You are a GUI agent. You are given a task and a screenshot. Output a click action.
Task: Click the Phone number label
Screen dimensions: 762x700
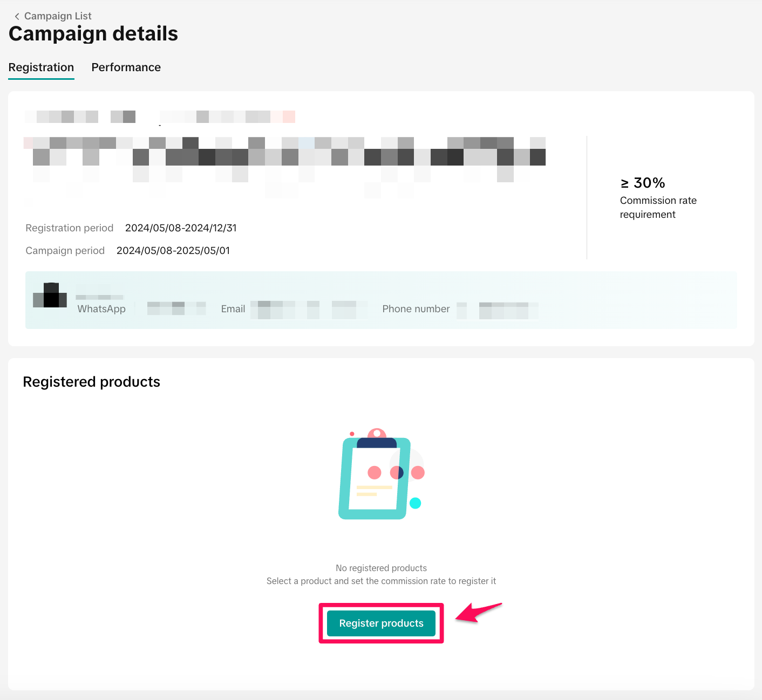tap(416, 309)
